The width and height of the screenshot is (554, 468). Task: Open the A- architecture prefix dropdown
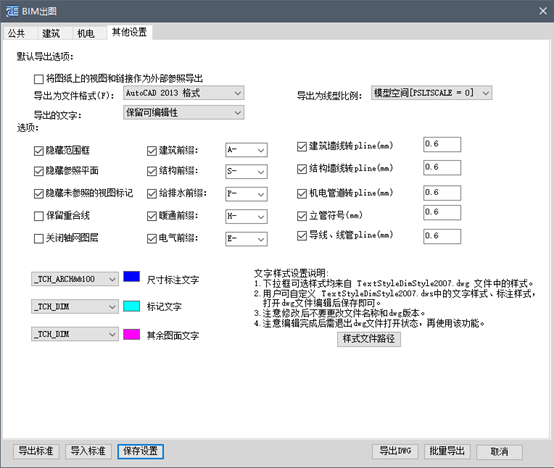pyautogui.click(x=246, y=150)
